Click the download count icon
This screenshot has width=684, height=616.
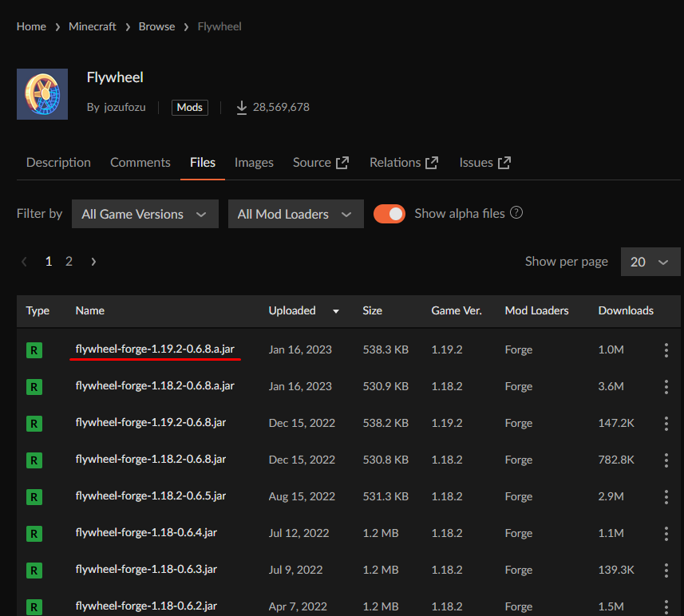point(241,108)
